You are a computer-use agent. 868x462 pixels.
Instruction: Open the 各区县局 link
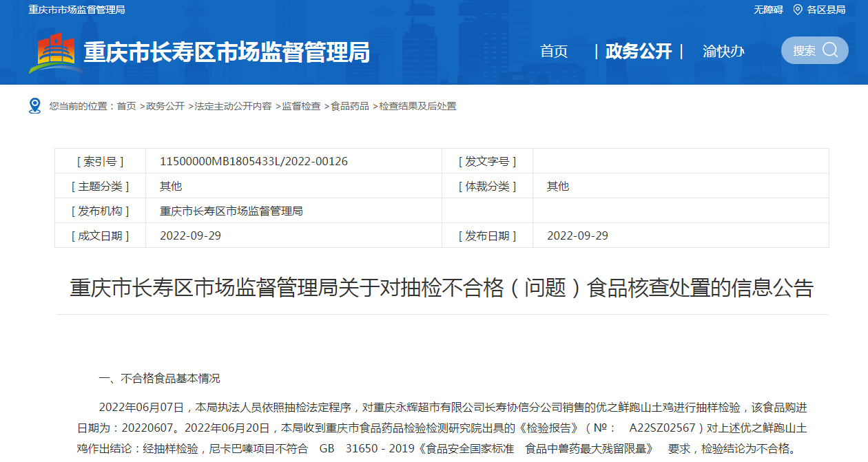pos(826,10)
